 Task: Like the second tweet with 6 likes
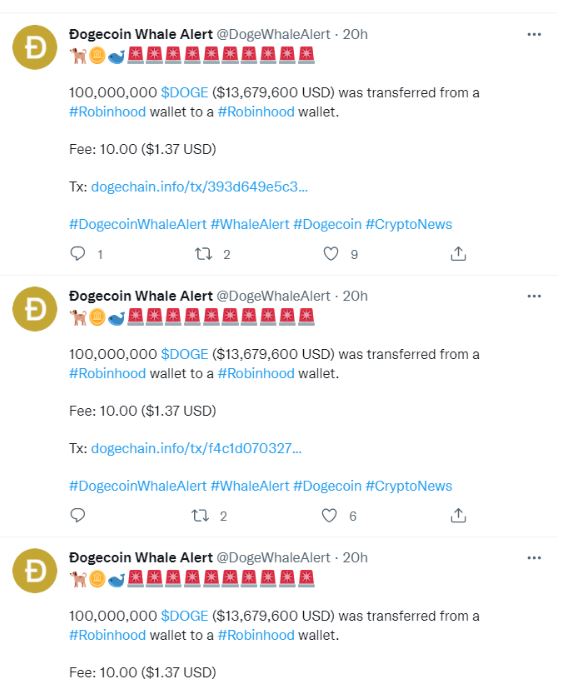point(329,515)
